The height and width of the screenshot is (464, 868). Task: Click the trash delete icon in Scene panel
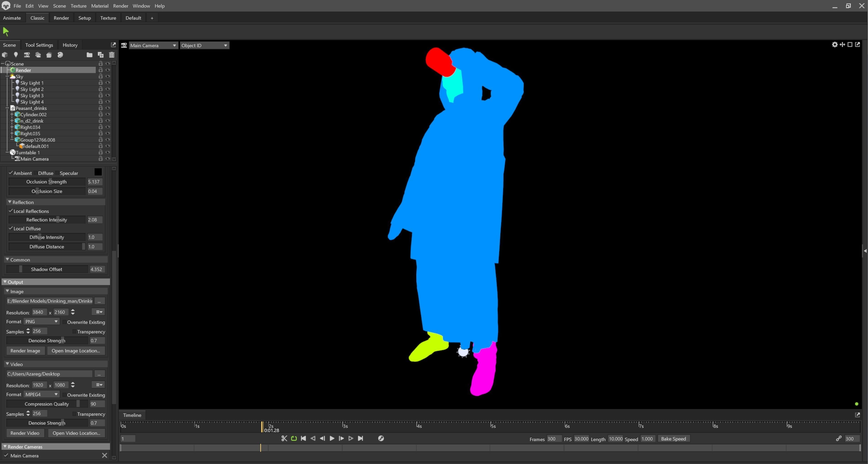(112, 55)
